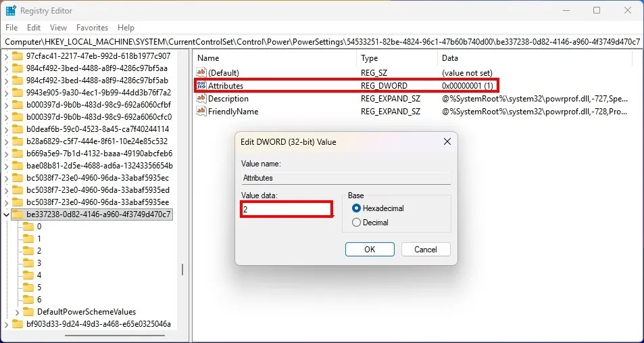
Task: Expand the DefaultPowerSchemeValues key
Action: [18, 312]
